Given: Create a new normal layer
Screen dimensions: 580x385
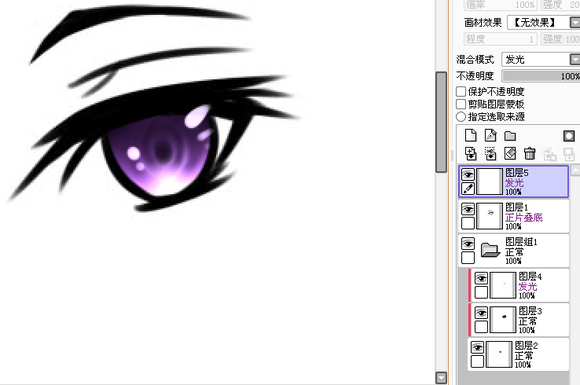Looking at the screenshot, I should point(471,136).
